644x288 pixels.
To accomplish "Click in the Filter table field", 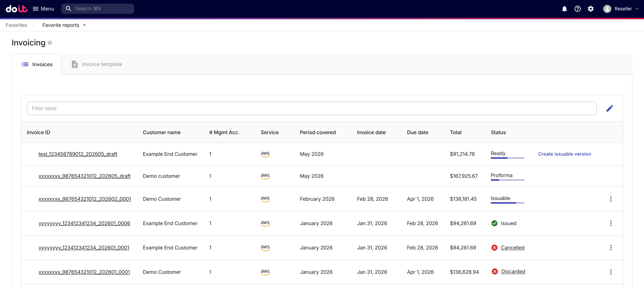I will click(311, 108).
